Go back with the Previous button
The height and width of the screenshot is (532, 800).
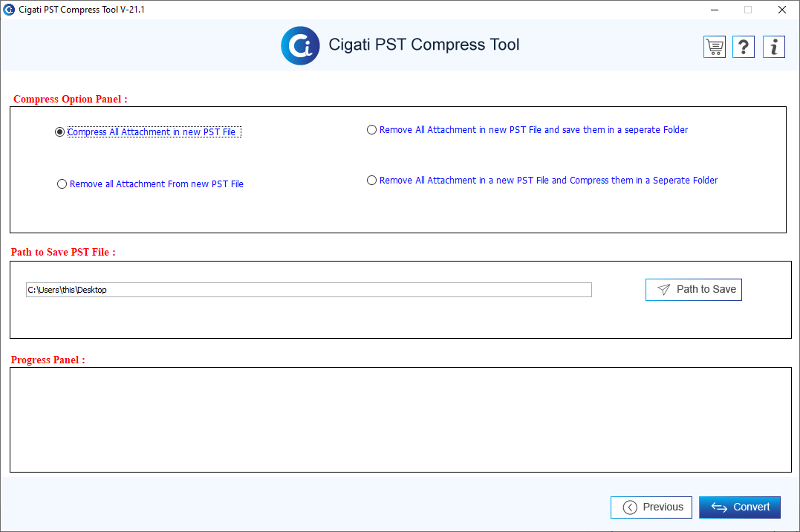(651, 507)
